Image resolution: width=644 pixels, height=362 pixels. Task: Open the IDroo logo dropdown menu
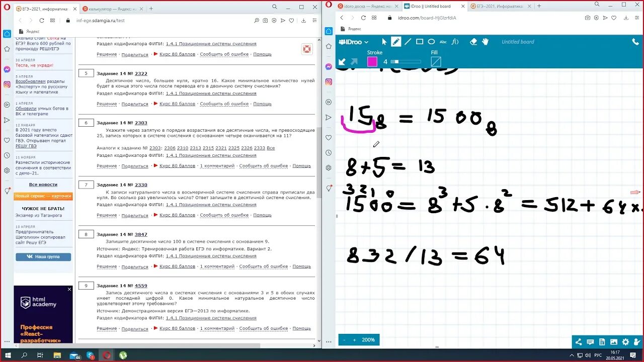(x=354, y=42)
